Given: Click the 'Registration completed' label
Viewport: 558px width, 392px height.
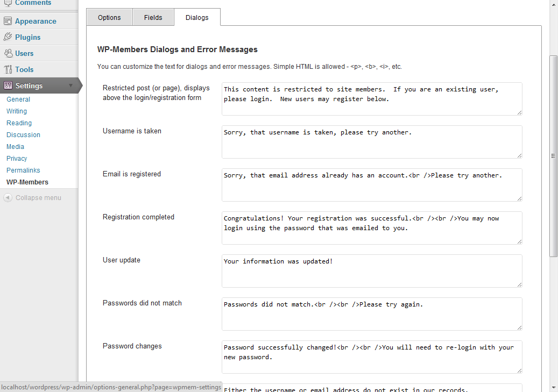Looking at the screenshot, I should (138, 217).
